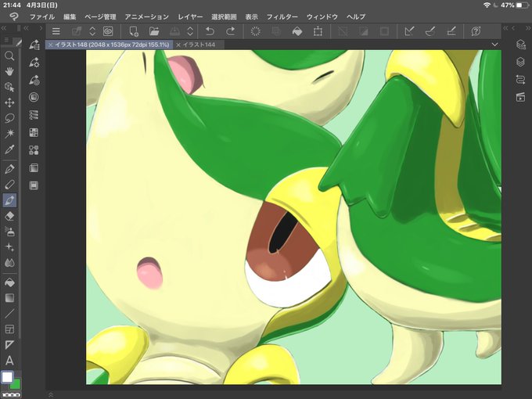Screen dimensions: 532x399
Task: Open the Color slider palette icon
Action: 34,115
